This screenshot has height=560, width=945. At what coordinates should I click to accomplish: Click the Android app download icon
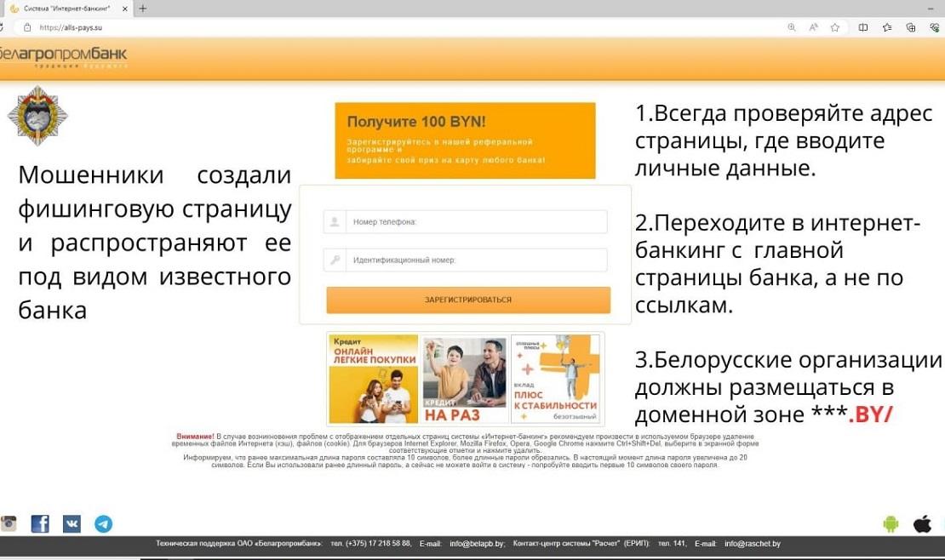[x=891, y=523]
